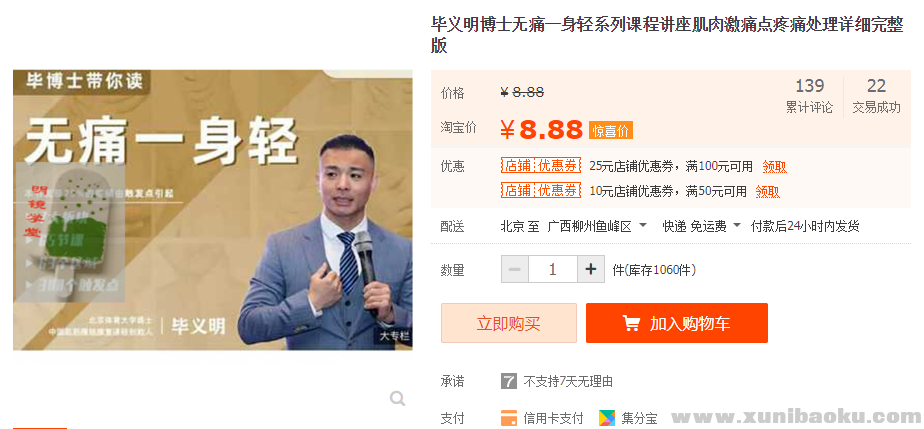Click the quantity input field showing 1
Screen dimensions: 924x429
[553, 270]
